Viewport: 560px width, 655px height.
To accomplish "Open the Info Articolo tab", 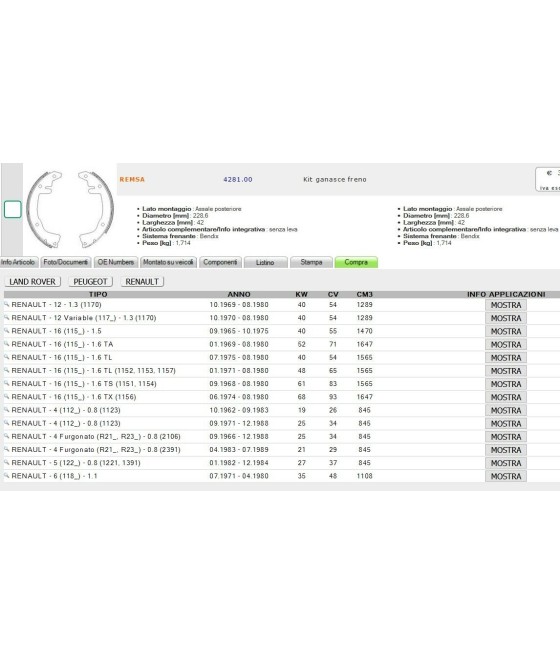I will [18, 262].
